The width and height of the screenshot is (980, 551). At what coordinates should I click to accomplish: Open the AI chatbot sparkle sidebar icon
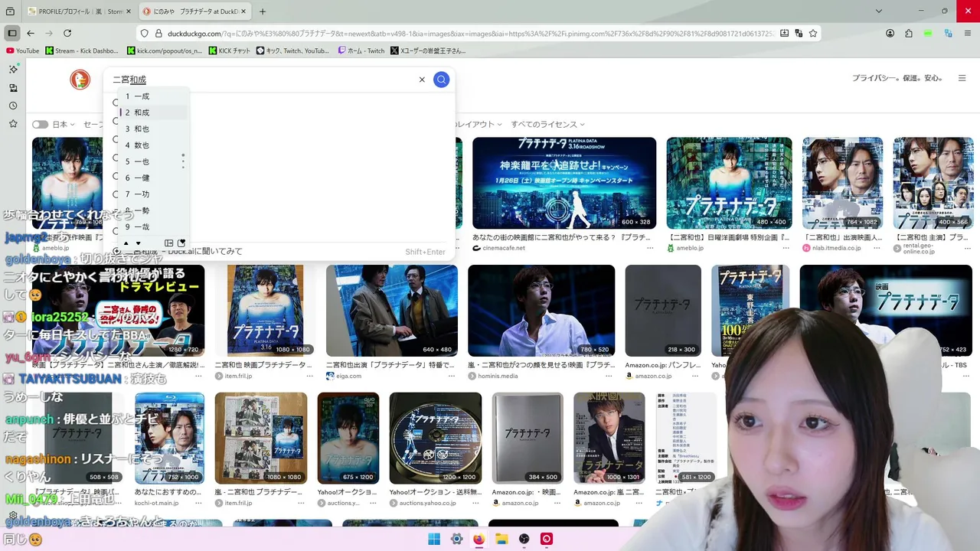point(13,69)
